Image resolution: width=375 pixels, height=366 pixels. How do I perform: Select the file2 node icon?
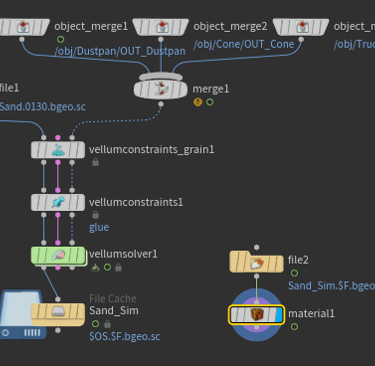[x=257, y=264]
